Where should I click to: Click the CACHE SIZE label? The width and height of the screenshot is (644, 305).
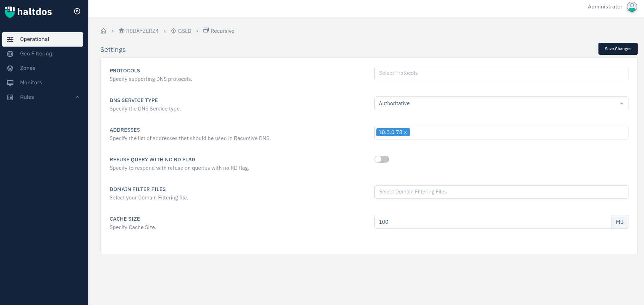tap(125, 219)
